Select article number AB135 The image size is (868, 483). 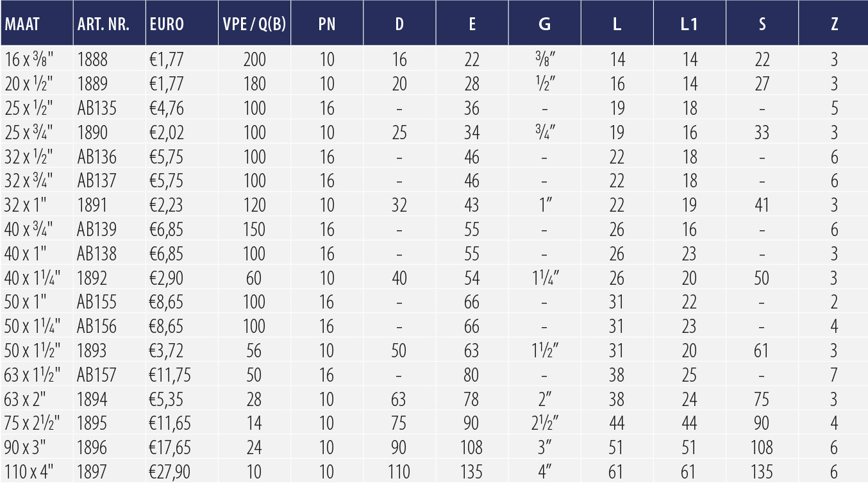97,108
